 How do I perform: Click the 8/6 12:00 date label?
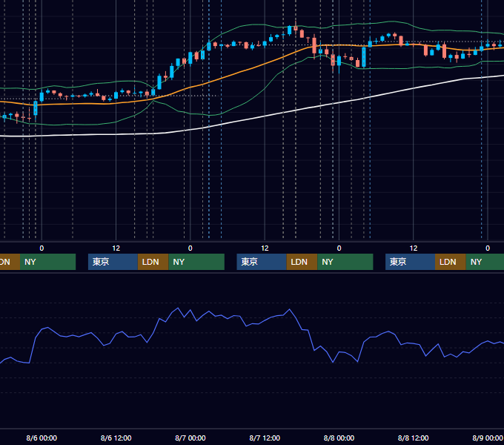tap(116, 438)
